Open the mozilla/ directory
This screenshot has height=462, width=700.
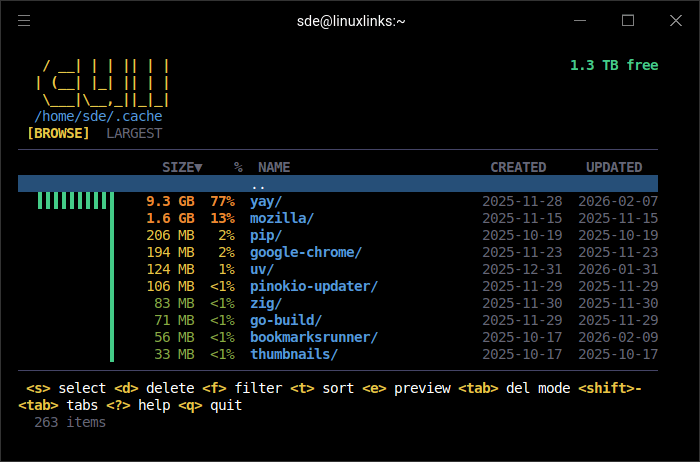pyautogui.click(x=282, y=218)
